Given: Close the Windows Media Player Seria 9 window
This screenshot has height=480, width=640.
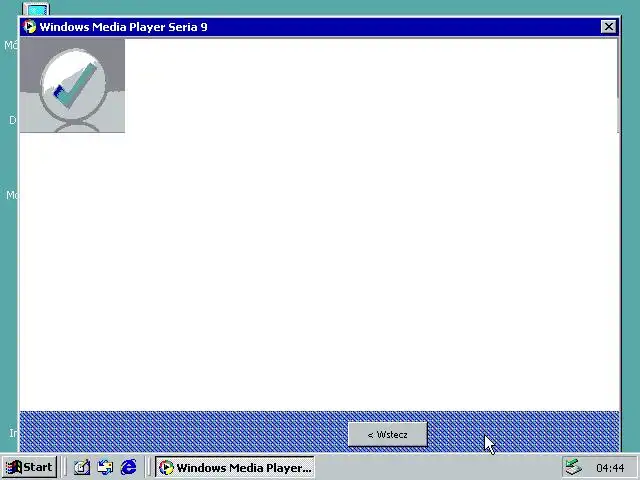Looking at the screenshot, I should click(609, 27).
